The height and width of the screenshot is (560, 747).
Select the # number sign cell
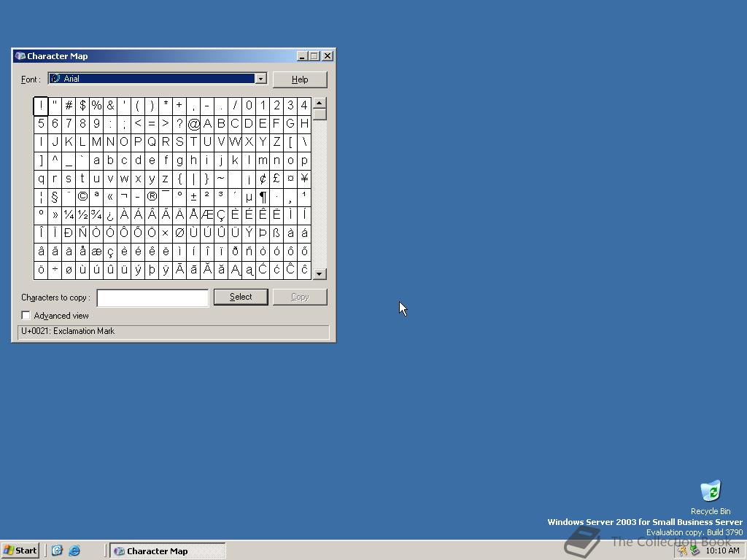pos(69,106)
